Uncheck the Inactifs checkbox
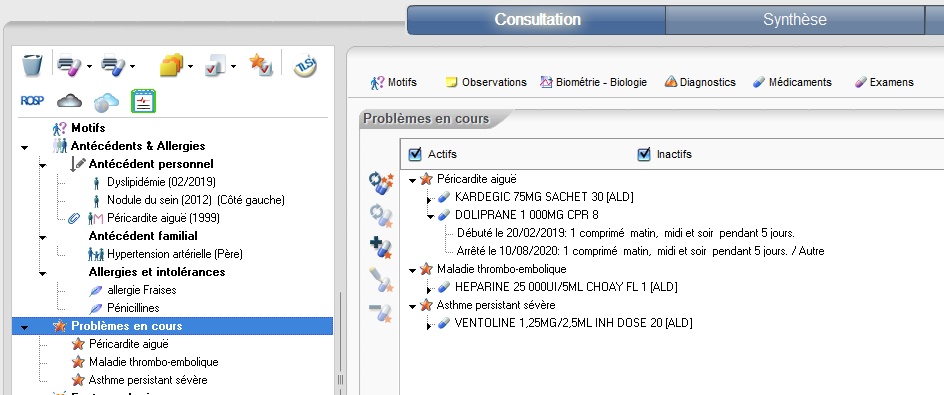The image size is (944, 395). (x=644, y=154)
